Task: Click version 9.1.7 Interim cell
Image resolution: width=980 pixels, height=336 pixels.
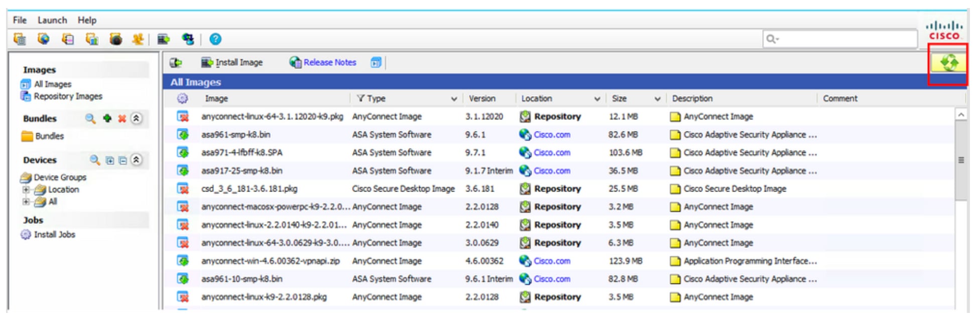Action: tap(488, 171)
